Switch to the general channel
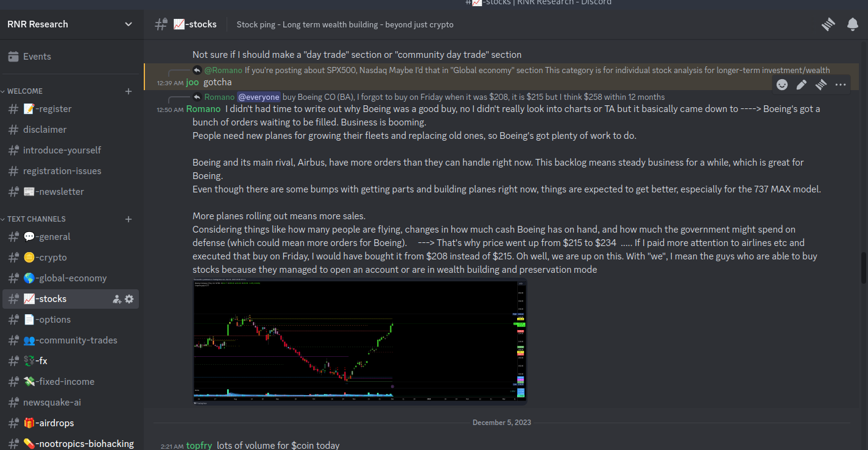Viewport: 868px width, 450px height. [x=71, y=237]
